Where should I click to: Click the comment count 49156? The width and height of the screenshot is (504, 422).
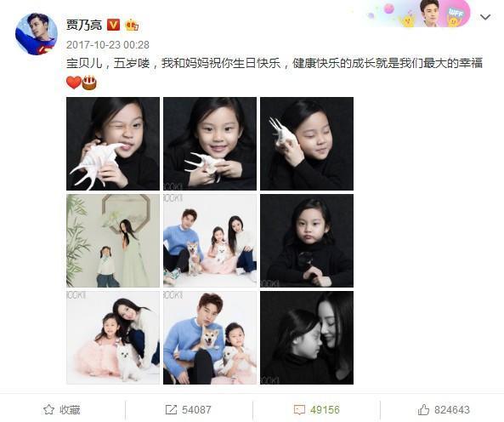pos(325,409)
